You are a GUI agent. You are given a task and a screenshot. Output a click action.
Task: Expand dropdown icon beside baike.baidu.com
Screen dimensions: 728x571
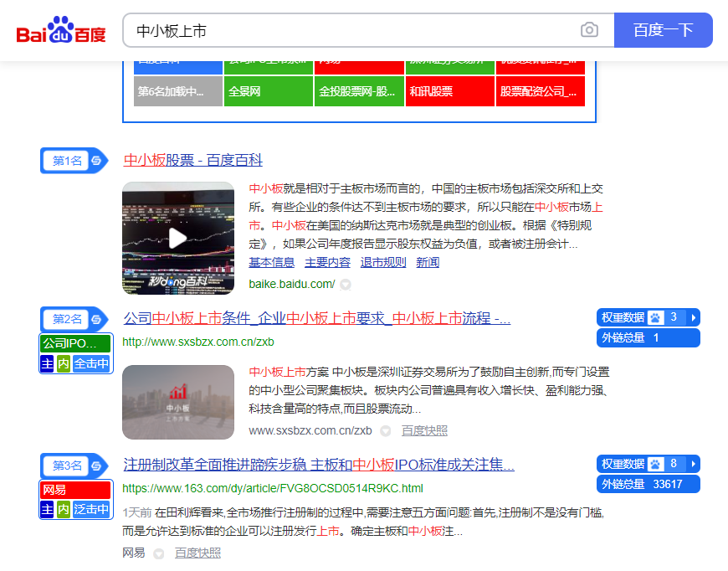tap(346, 285)
